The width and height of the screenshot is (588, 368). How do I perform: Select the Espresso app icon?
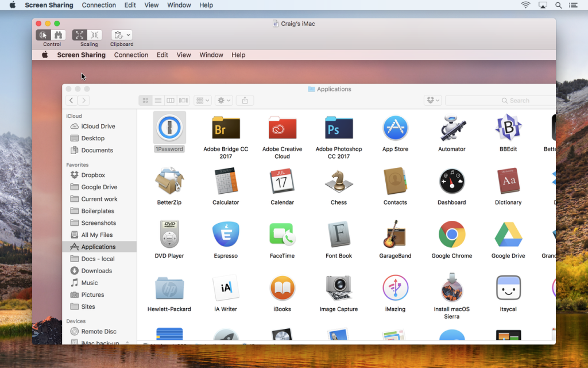coord(226,235)
